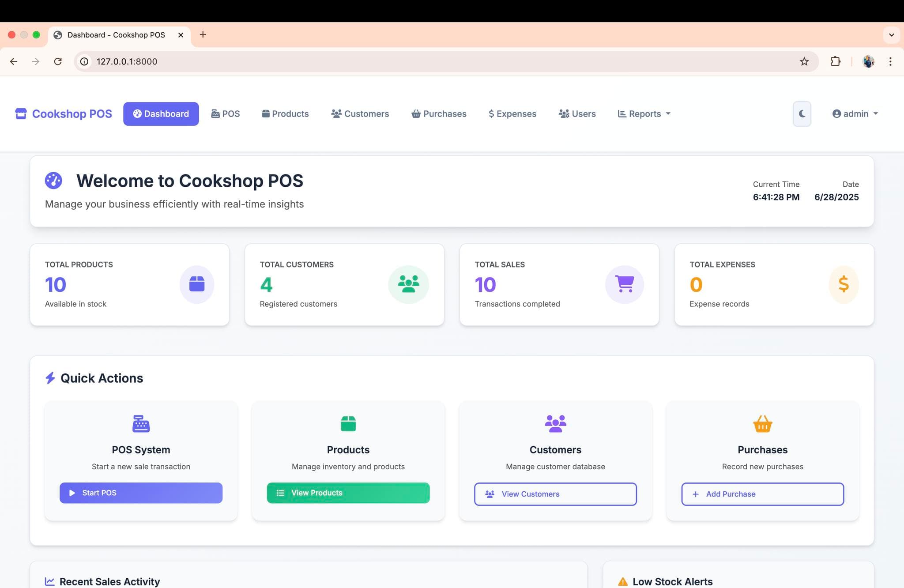Click the box icon in Total Products card
The width and height of the screenshot is (904, 588).
(197, 284)
